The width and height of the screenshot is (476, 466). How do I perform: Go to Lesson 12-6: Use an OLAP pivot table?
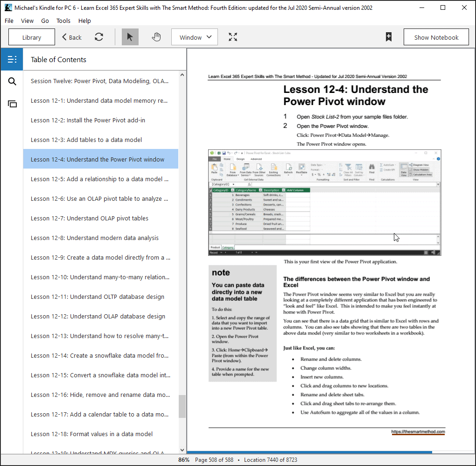point(101,198)
